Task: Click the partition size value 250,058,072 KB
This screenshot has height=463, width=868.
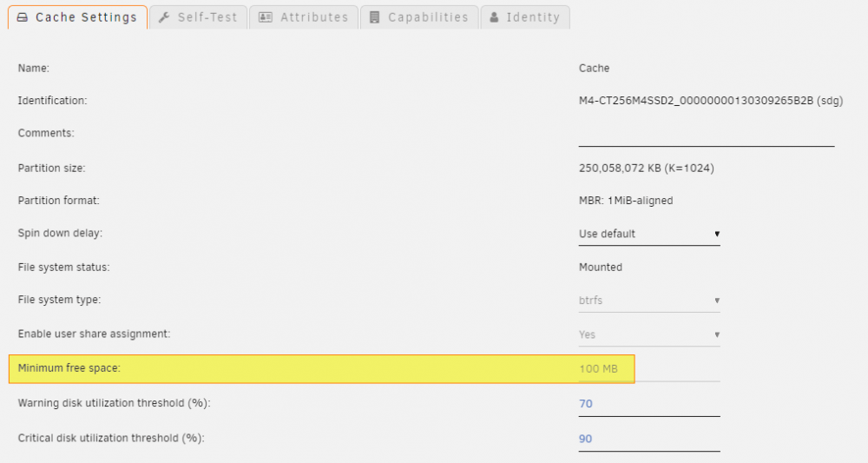Action: point(646,169)
